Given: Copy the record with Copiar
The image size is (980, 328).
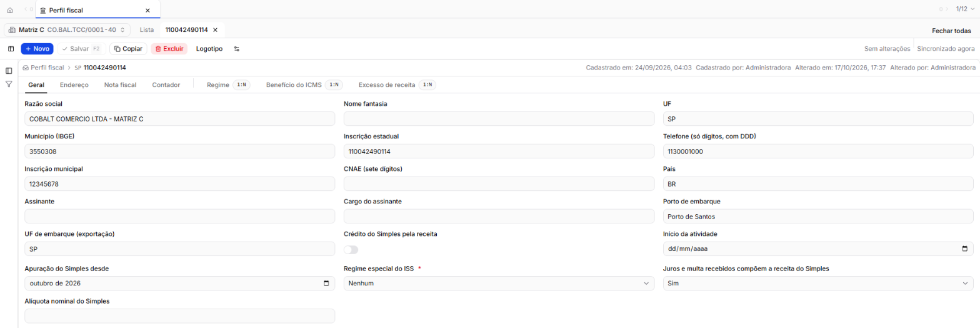Looking at the screenshot, I should (128, 48).
